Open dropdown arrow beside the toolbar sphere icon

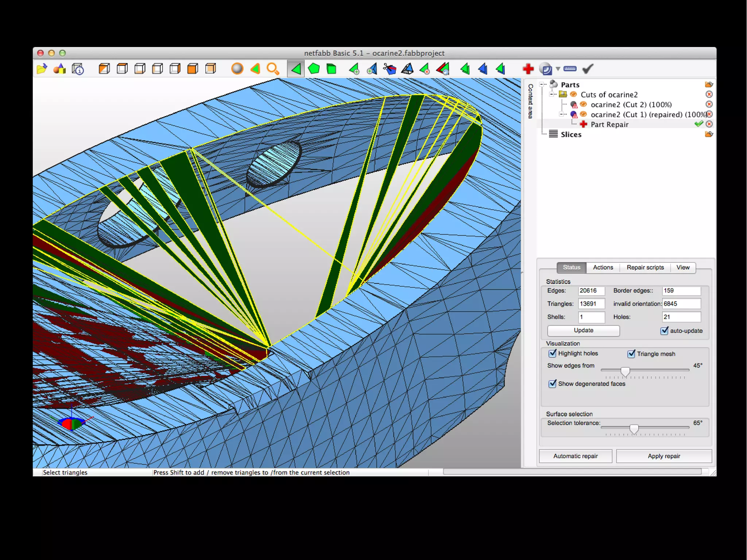tap(558, 69)
